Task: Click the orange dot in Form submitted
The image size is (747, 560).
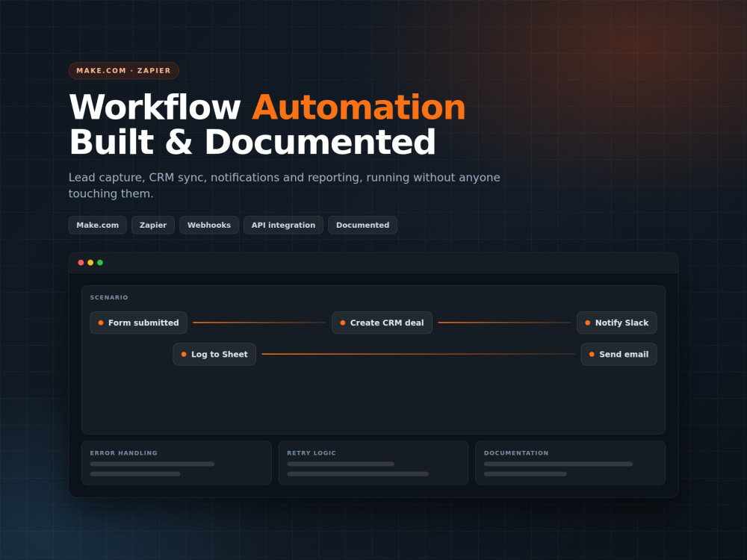Action: coord(101,323)
